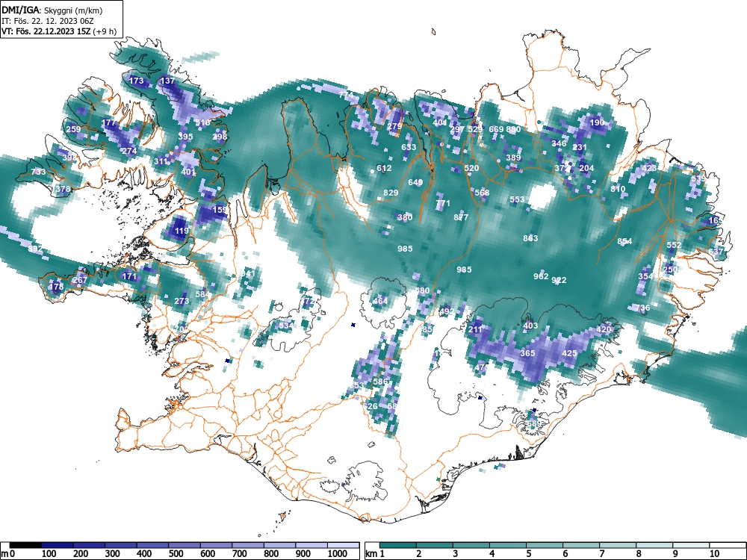Click the dark teal swatch between 1 and 2 km

(x=398, y=545)
